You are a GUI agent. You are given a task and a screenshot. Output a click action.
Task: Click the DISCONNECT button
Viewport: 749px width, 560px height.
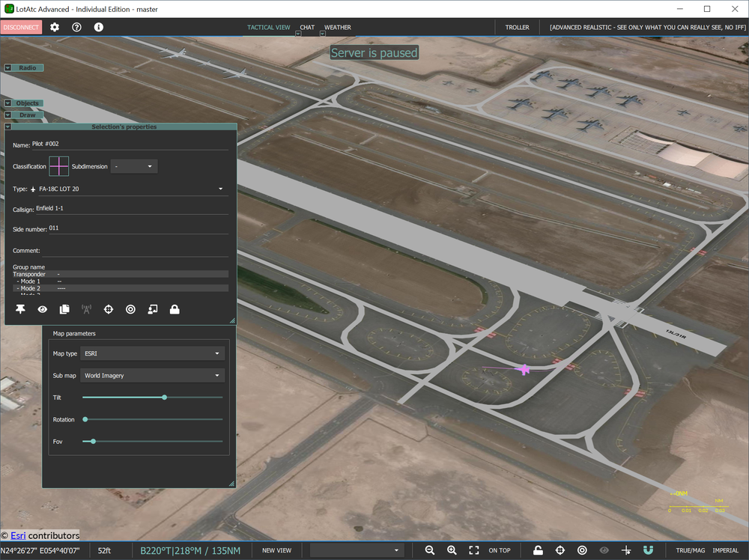pos(21,27)
